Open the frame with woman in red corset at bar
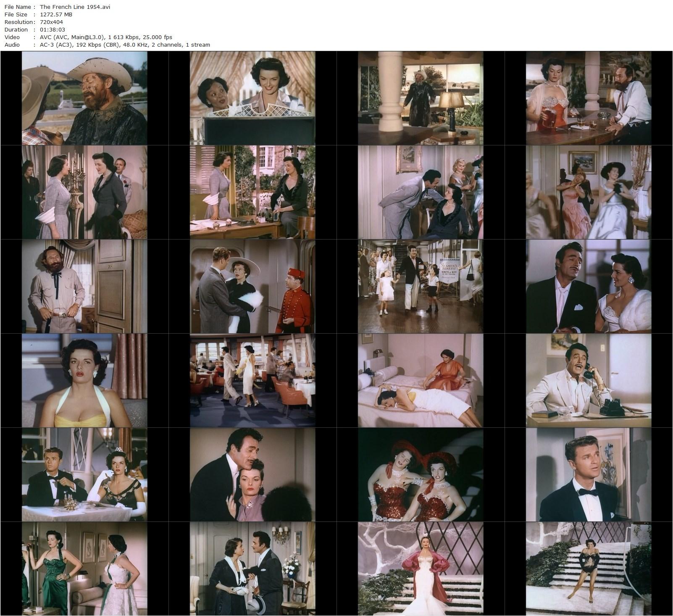This screenshot has width=673, height=616. click(589, 98)
